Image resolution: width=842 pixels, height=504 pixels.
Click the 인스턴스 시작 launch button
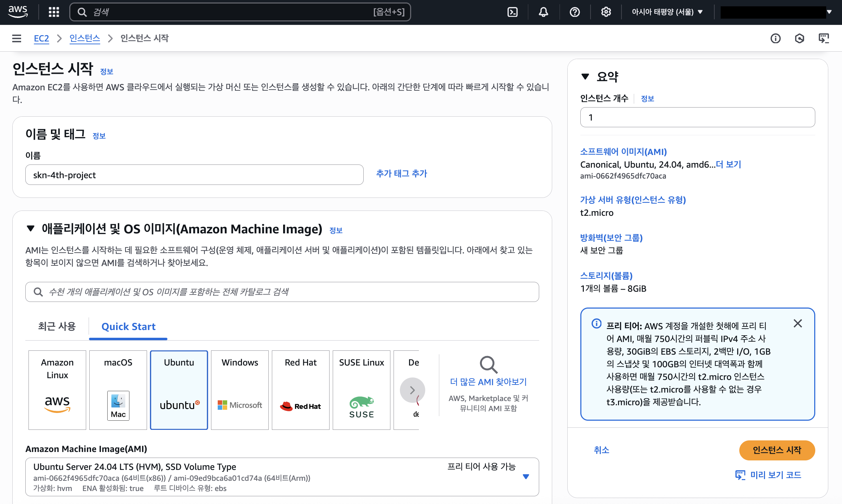pyautogui.click(x=777, y=450)
